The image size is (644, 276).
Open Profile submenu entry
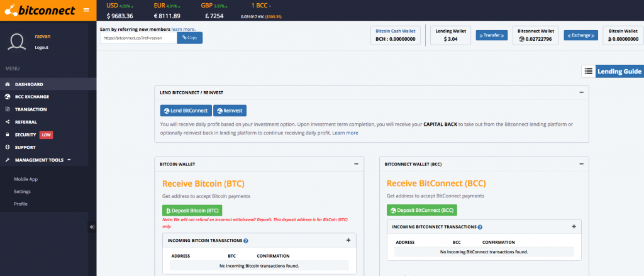click(21, 204)
